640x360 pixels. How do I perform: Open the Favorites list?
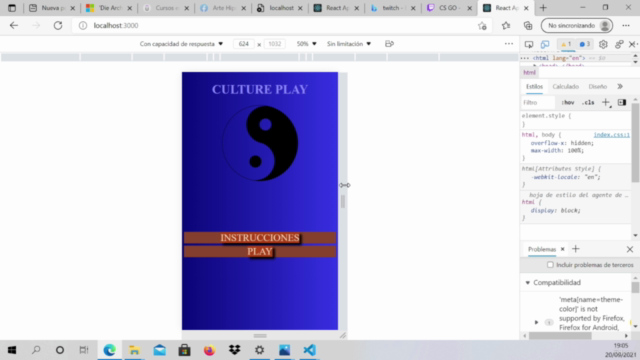pos(506,25)
